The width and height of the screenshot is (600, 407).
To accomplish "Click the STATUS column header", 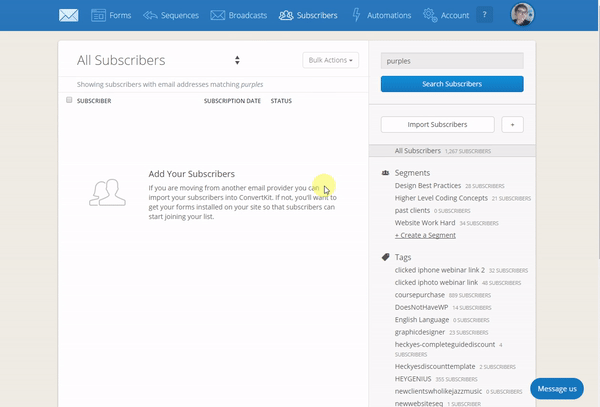I will 281,101.
